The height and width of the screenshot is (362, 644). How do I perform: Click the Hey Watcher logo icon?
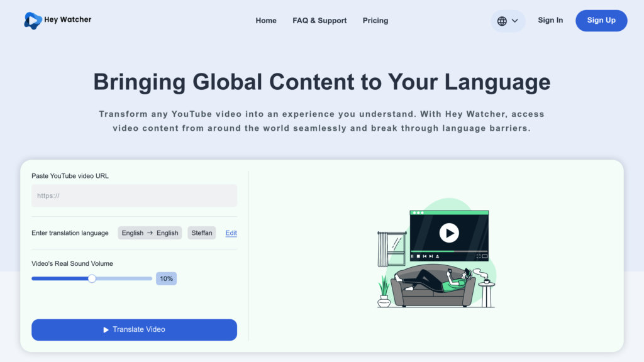coord(33,21)
